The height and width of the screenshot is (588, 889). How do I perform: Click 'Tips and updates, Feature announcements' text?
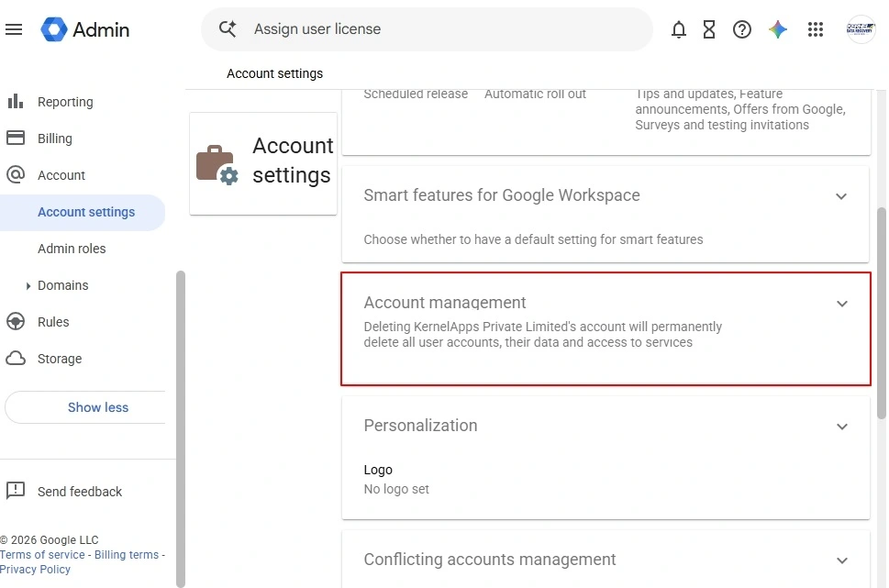739,109
